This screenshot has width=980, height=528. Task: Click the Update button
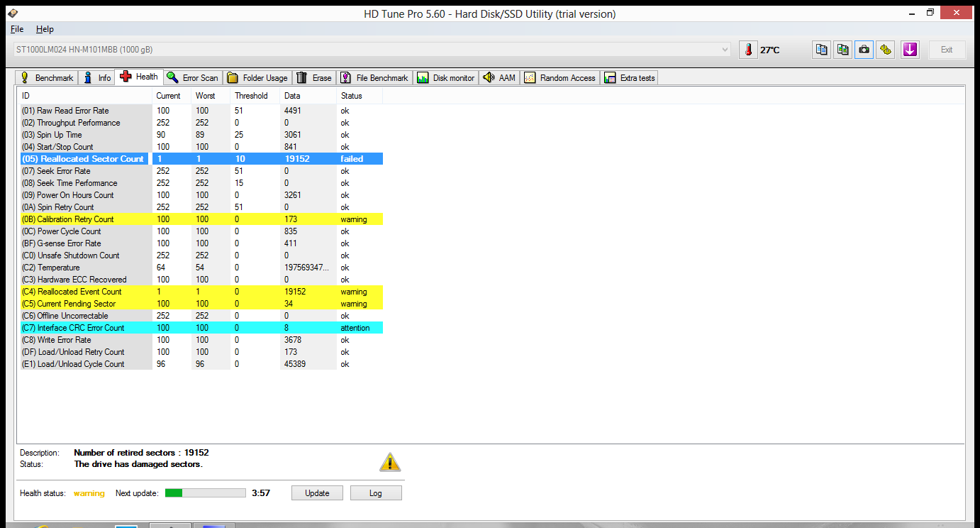(317, 493)
